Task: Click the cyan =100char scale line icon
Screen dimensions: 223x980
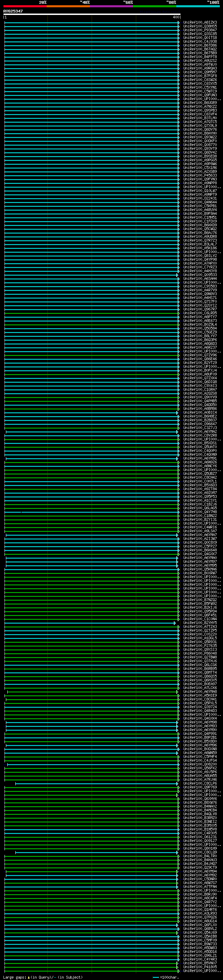Action: 155,977
